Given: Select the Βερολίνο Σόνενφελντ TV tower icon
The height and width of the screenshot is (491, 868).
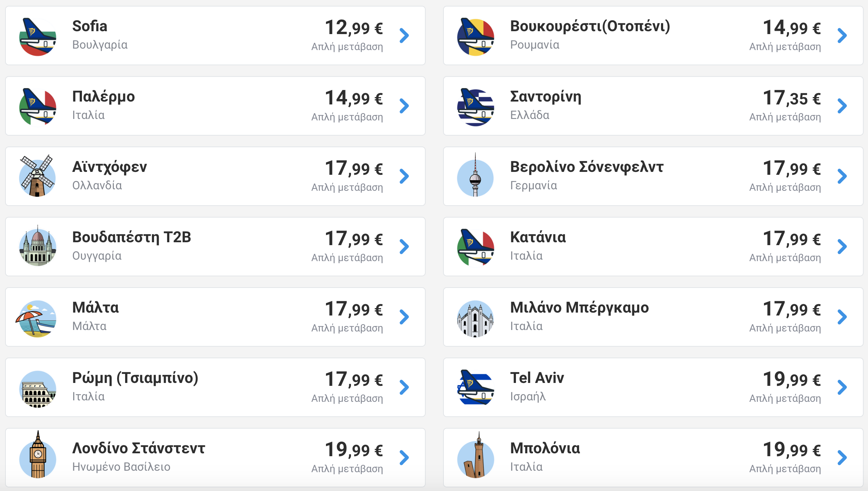Looking at the screenshot, I should click(475, 175).
